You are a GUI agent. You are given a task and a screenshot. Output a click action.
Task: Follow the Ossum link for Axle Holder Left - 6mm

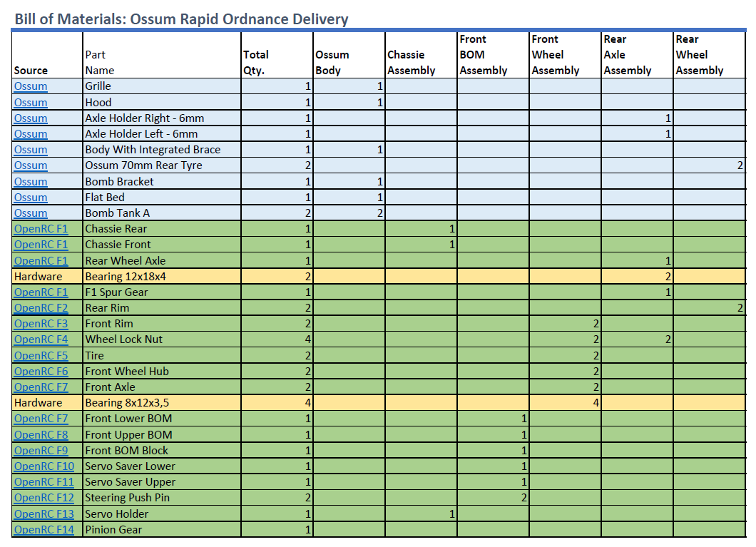31,134
